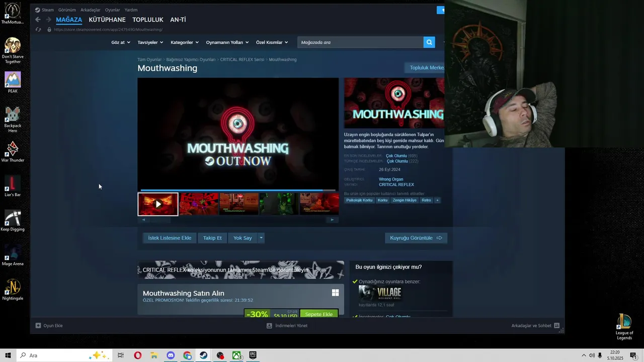Expand Oynamanın Yolları dropdown
Screen dimensions: 644x362
227,42
